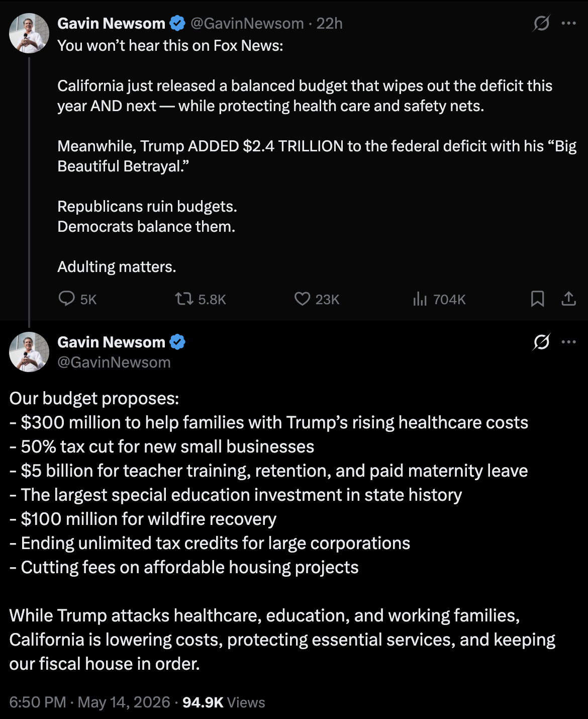The image size is (588, 719).
Task: Open reply icon on the first tweet
Action: pos(66,299)
